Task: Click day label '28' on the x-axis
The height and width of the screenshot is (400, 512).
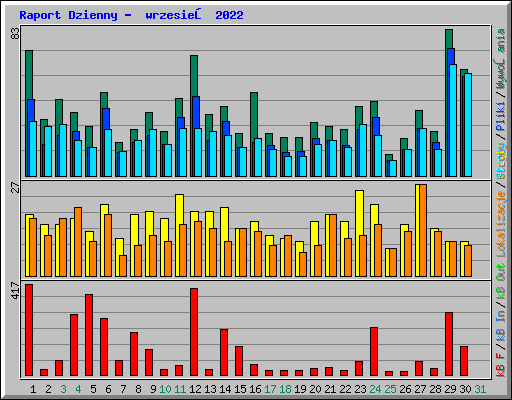Action: click(x=435, y=389)
